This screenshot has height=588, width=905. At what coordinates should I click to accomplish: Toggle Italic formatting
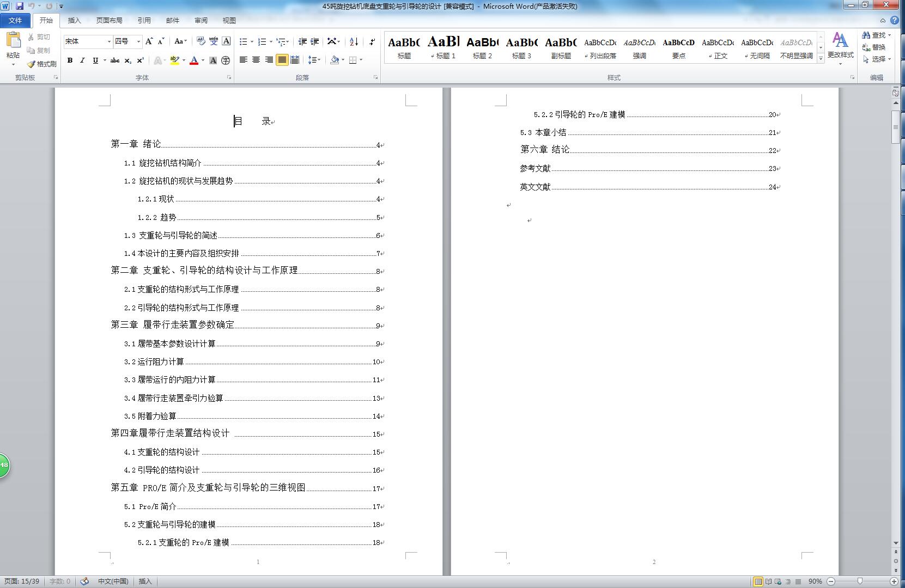pyautogui.click(x=82, y=60)
